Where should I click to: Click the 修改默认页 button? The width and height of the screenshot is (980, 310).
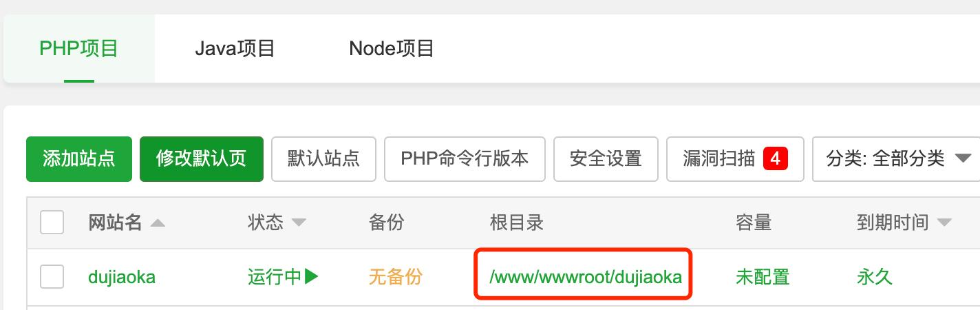click(x=201, y=159)
